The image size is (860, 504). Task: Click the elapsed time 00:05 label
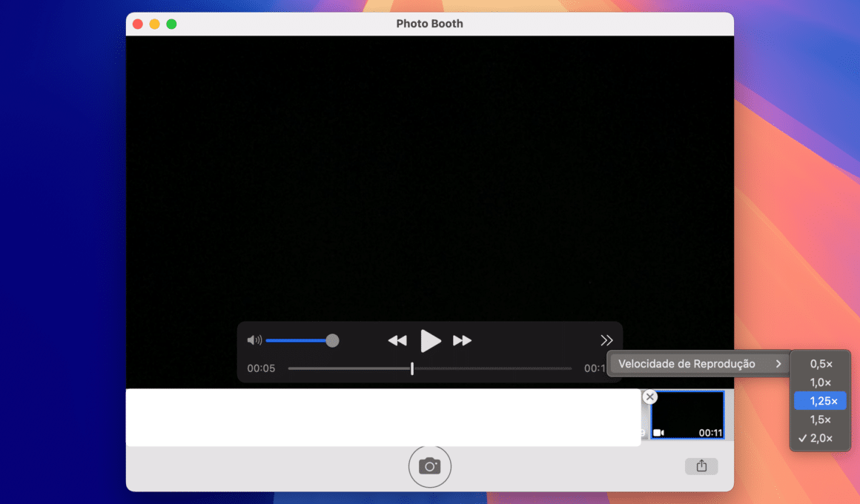pos(261,368)
